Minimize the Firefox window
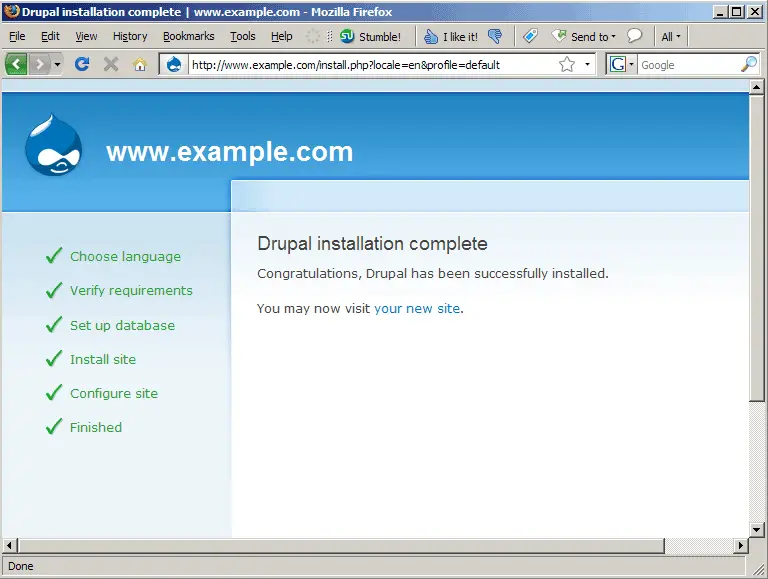This screenshot has height=579, width=768. pyautogui.click(x=720, y=11)
